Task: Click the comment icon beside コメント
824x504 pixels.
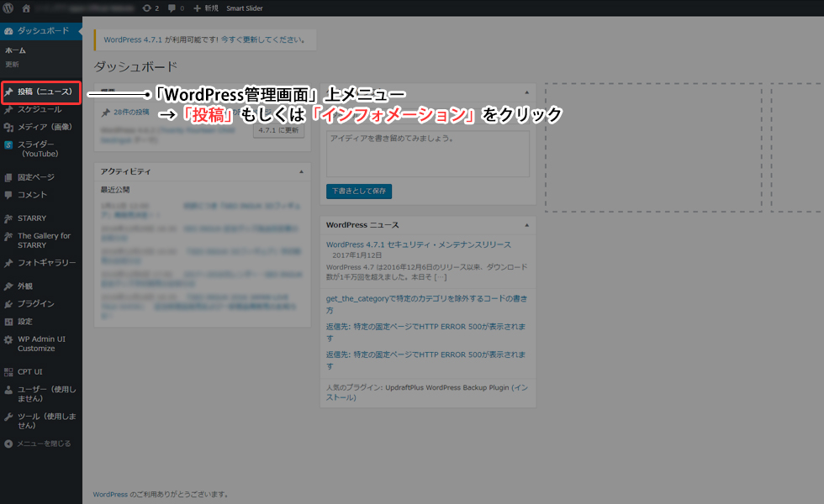Action: (8, 195)
